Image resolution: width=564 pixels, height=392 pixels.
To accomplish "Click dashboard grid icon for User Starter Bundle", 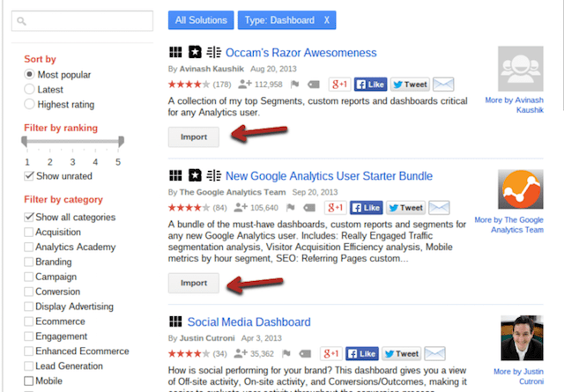I will (x=175, y=175).
